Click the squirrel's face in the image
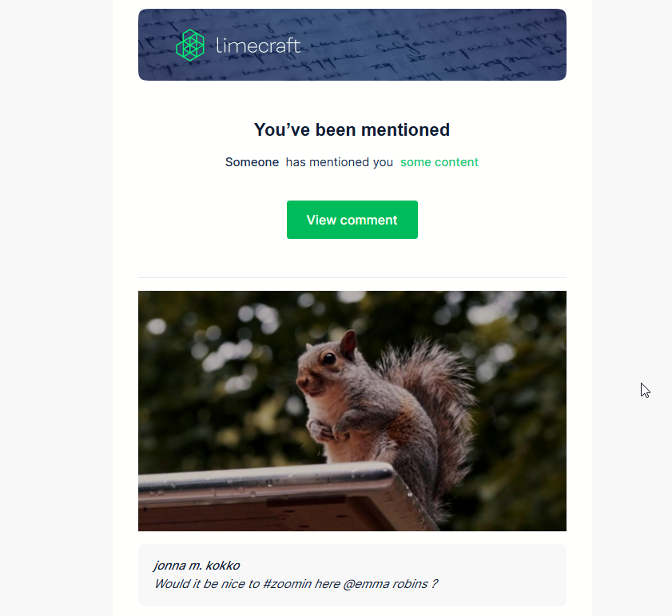Viewport: 672px width, 616px height. coord(320,368)
